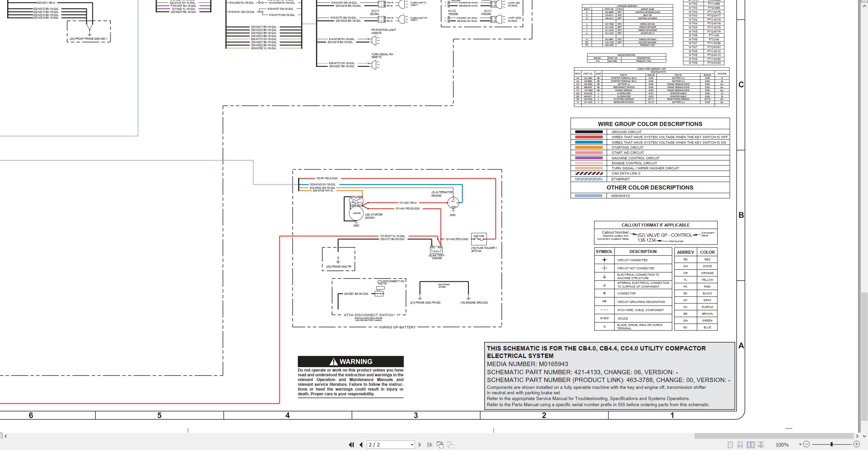The height and width of the screenshot is (450, 868).
Task: Click the scroll left arrow
Action: pos(6,436)
